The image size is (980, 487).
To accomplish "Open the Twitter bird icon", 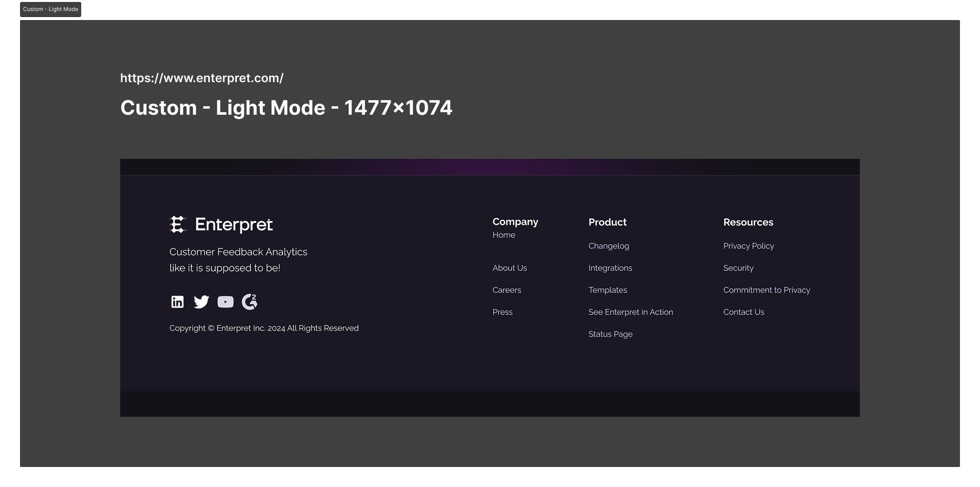I will coord(201,302).
